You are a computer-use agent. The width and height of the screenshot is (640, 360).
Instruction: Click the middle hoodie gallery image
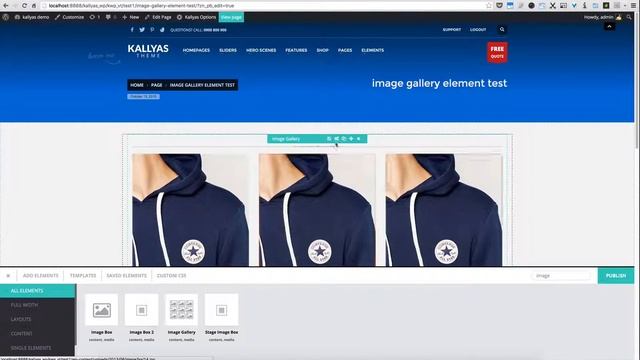317,210
